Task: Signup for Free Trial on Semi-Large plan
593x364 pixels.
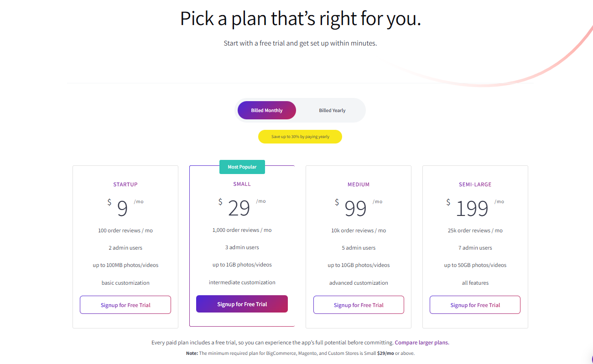Action: click(475, 304)
